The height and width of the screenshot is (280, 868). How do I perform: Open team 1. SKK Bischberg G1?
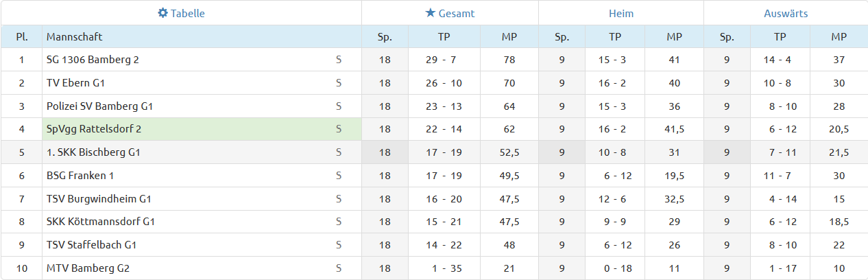[93, 152]
